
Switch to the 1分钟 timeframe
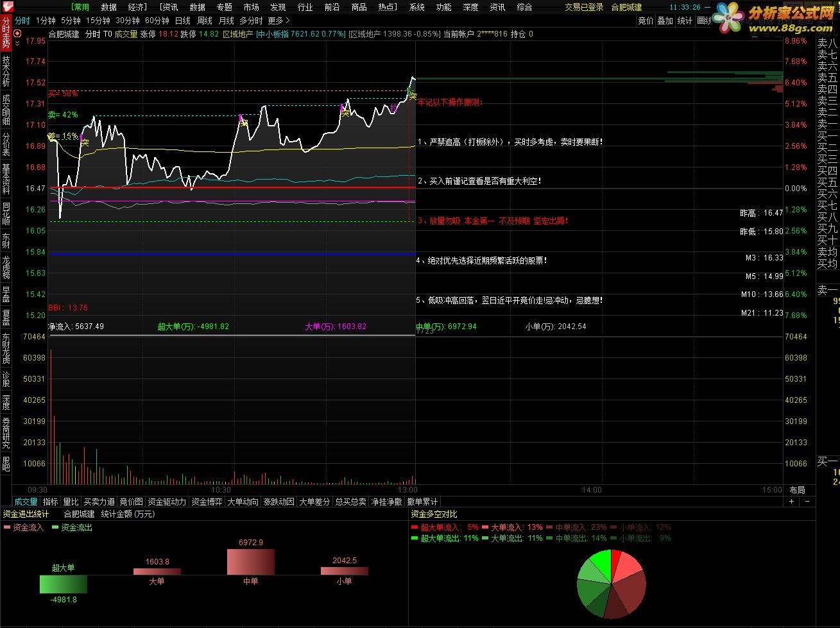coord(46,21)
